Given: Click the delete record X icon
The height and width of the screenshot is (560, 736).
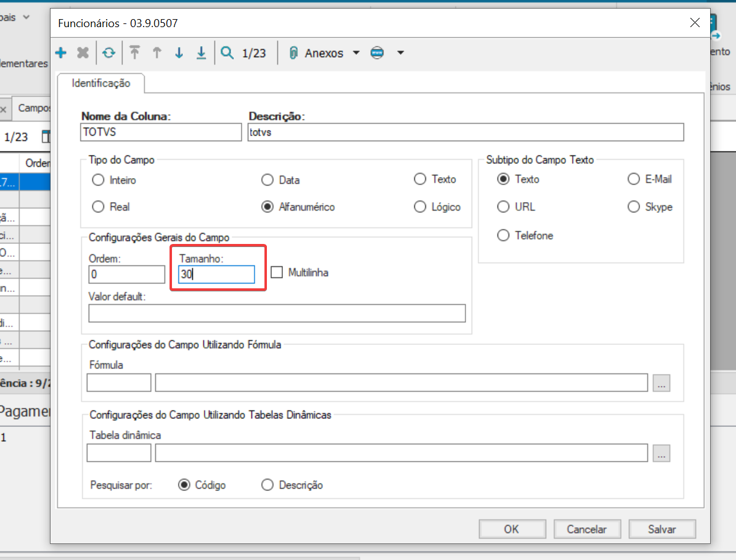Looking at the screenshot, I should coord(83,53).
